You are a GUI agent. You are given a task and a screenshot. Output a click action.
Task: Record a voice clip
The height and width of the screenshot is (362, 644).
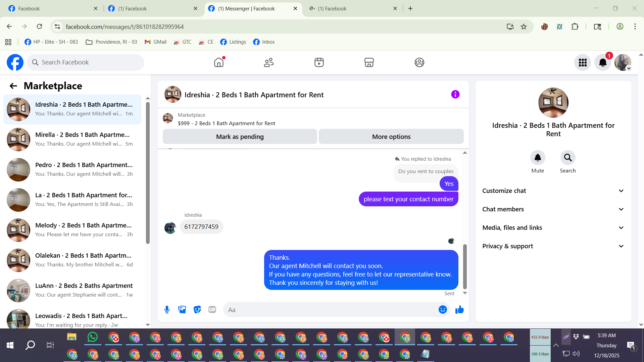167,310
